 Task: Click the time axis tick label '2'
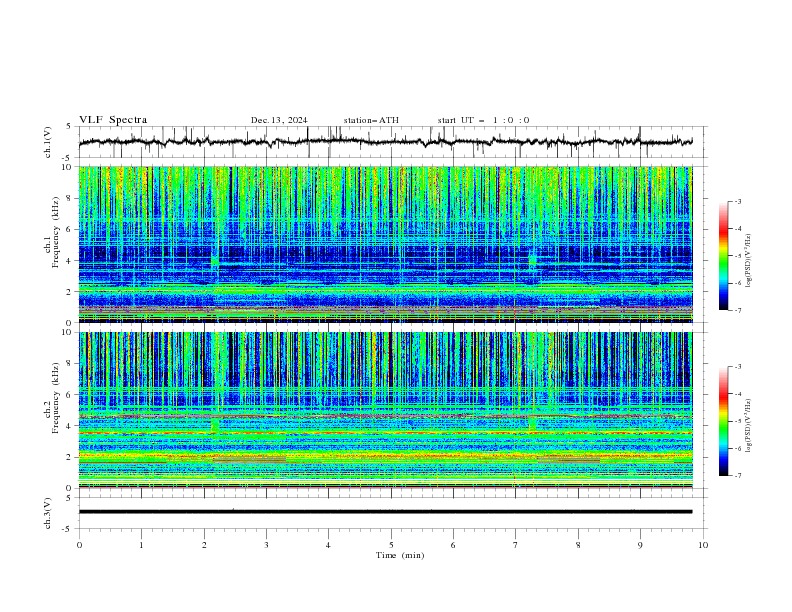(204, 545)
